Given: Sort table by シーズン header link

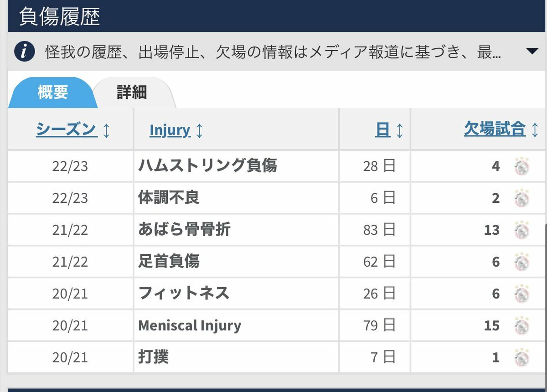Looking at the screenshot, I should 66,129.
